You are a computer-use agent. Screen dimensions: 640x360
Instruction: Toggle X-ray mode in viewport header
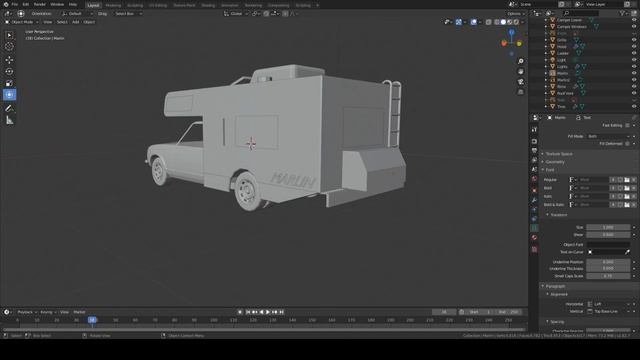pos(489,22)
